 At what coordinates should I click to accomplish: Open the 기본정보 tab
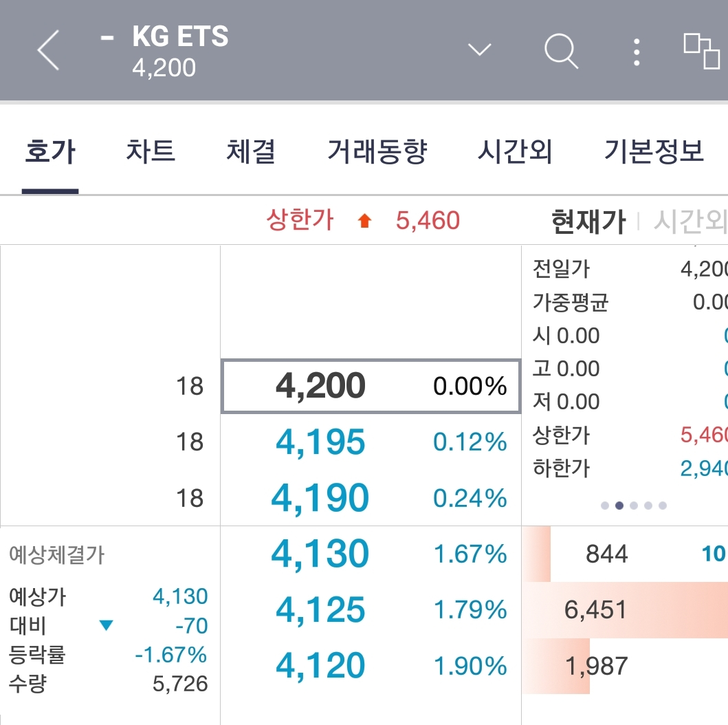[x=654, y=151]
